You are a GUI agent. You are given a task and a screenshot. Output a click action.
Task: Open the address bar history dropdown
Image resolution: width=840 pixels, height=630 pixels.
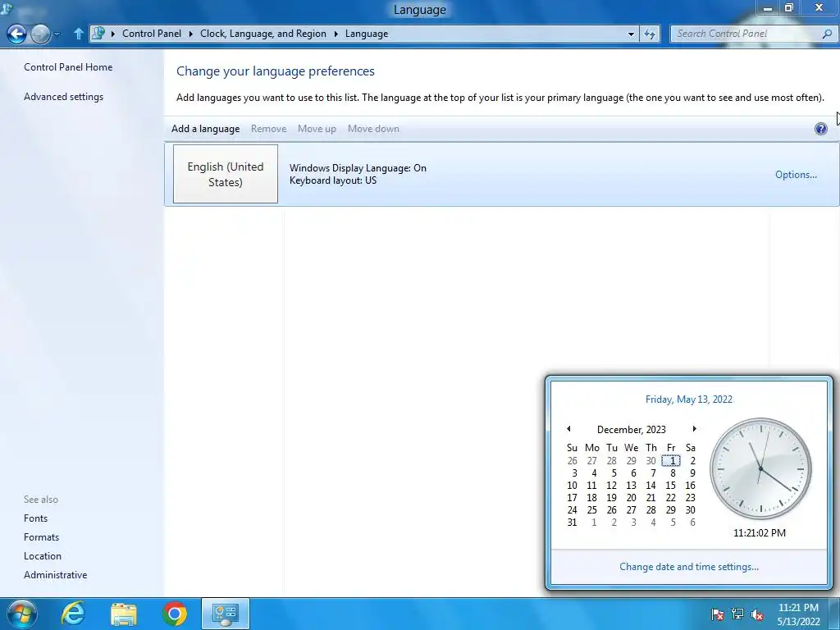click(631, 34)
